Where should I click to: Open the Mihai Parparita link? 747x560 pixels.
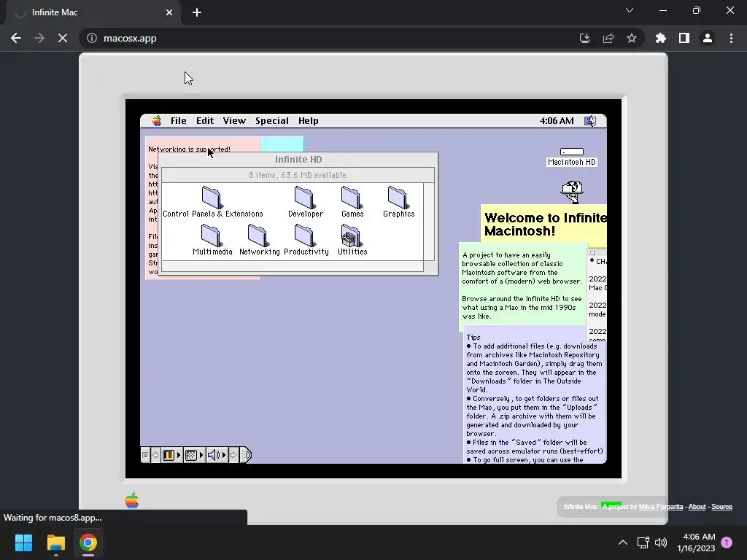(660, 507)
